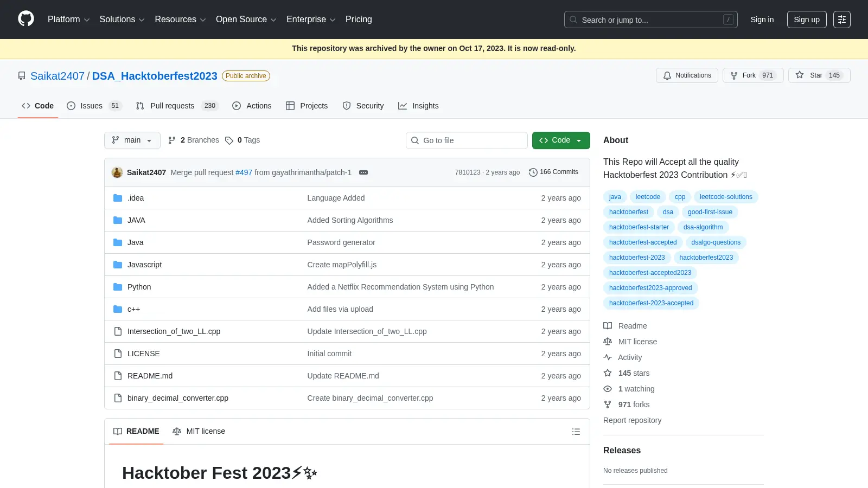Click the JAVA folder icon

118,220
